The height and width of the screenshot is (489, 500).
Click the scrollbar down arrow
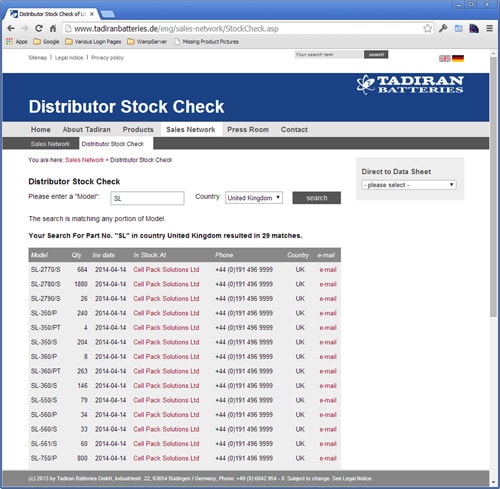493,482
